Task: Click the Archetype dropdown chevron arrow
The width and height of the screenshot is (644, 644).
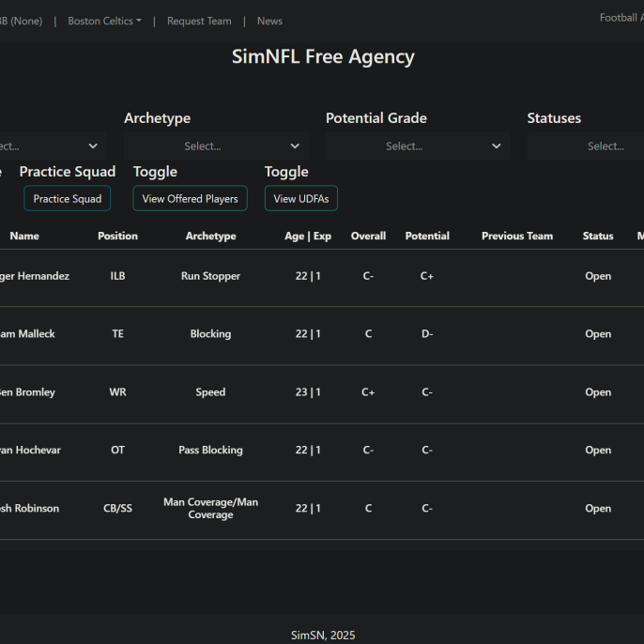Action: tap(295, 146)
